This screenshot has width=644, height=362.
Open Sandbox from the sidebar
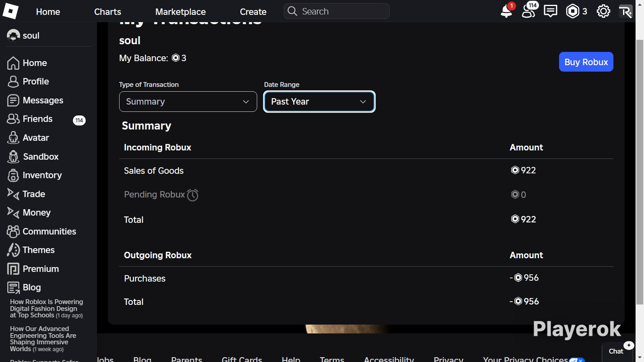[x=33, y=156]
